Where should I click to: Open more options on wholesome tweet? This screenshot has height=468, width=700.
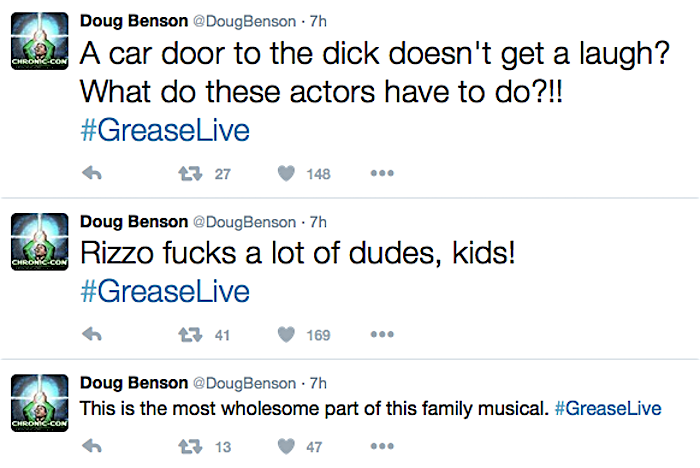[382, 447]
